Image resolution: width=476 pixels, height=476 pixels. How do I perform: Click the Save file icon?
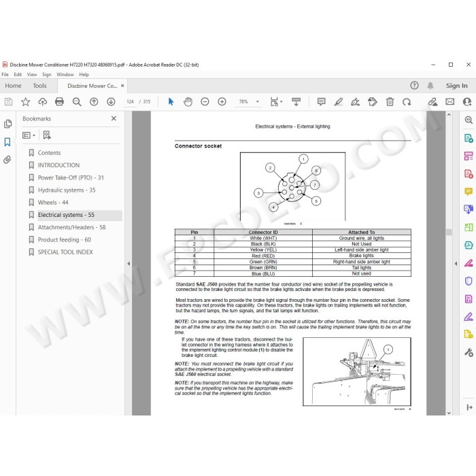pyautogui.click(x=8, y=102)
